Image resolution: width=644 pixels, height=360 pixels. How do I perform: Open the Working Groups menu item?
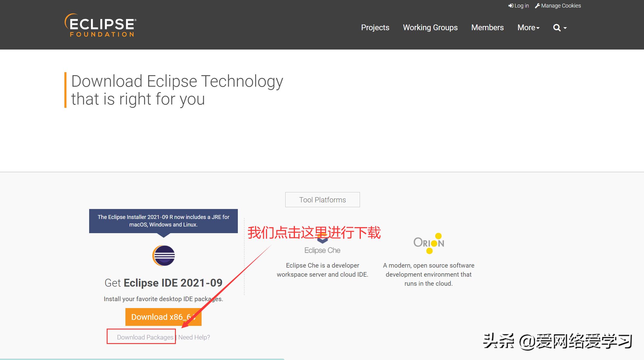[x=430, y=27]
